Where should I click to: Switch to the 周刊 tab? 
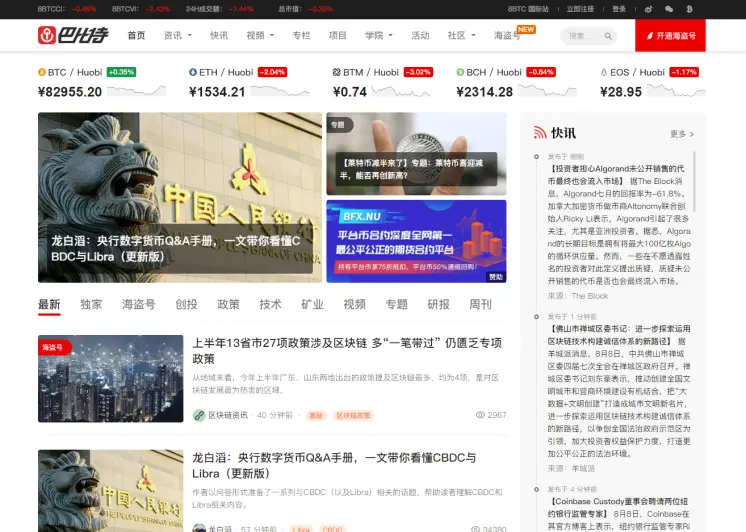480,304
